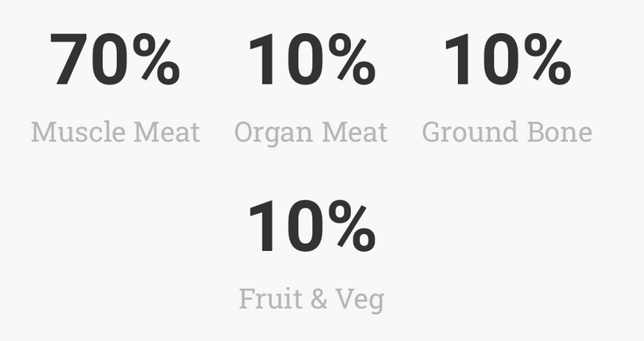Click the percent sign above Fruit & Veg

(352, 226)
